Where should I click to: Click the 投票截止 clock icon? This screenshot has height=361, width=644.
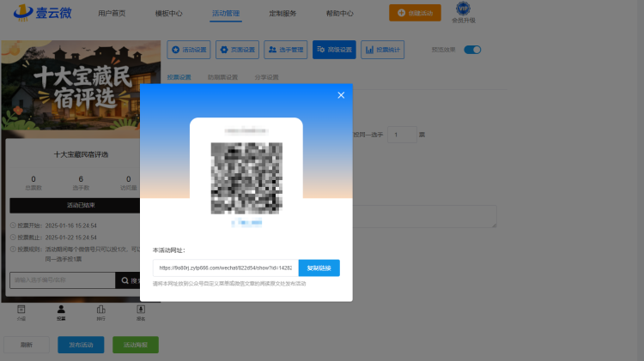click(x=13, y=238)
